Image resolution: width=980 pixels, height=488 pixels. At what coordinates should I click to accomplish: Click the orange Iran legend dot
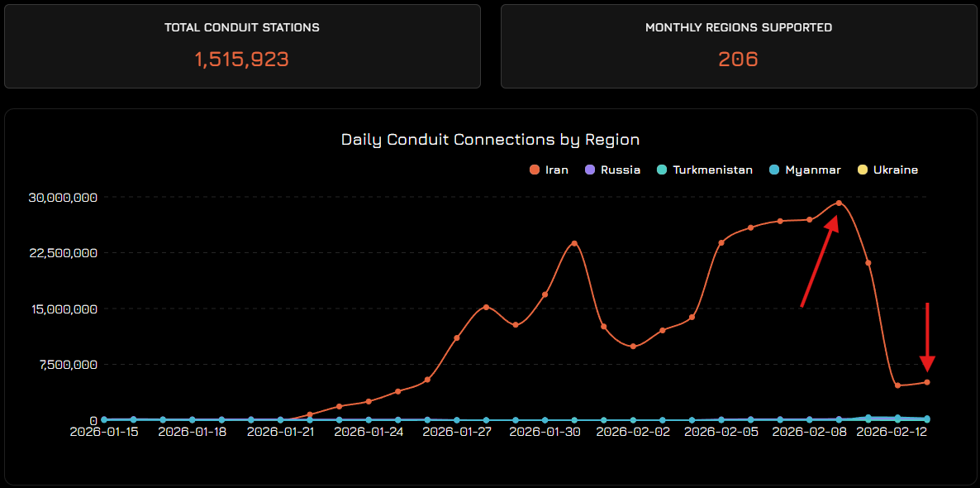coord(535,170)
